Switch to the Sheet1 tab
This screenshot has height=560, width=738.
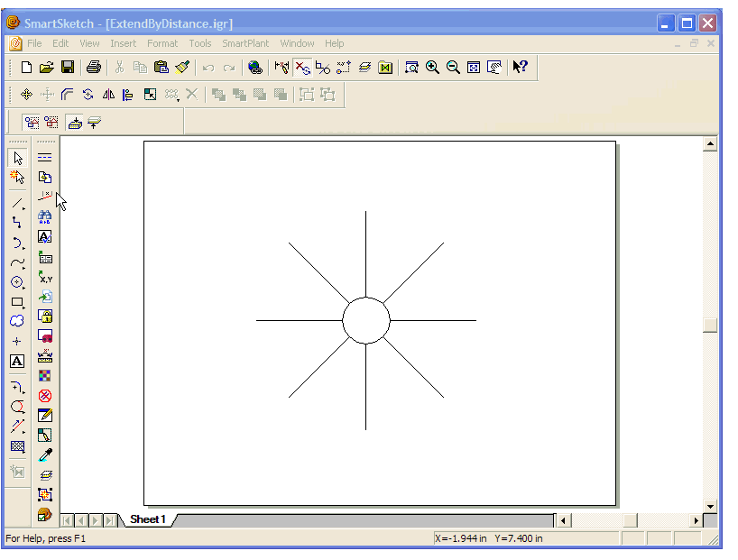pyautogui.click(x=148, y=519)
